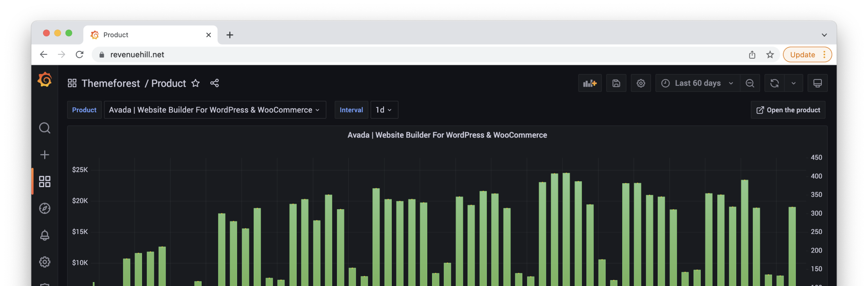Open Dashboards grid icon in sidebar
The width and height of the screenshot is (868, 286).
click(45, 182)
